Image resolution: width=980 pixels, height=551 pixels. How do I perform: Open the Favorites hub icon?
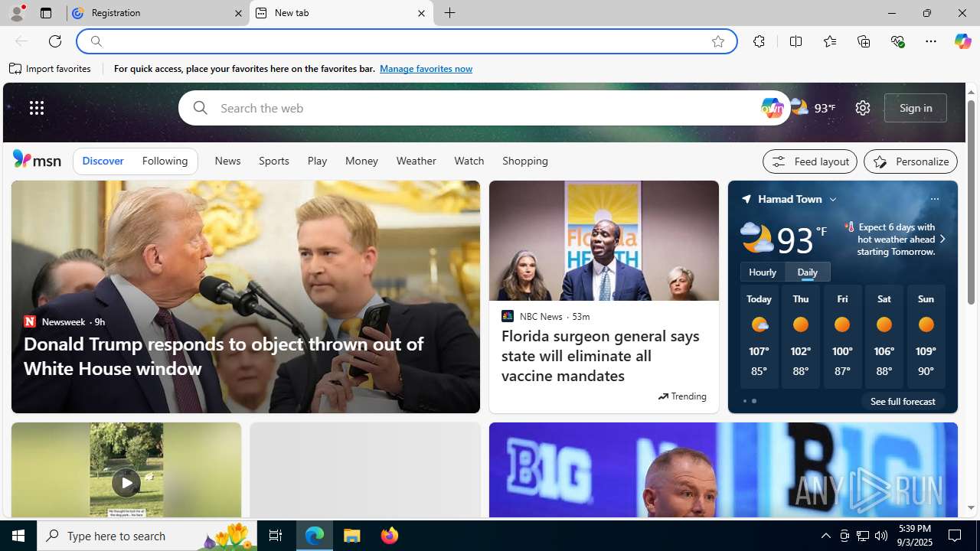click(x=829, y=41)
